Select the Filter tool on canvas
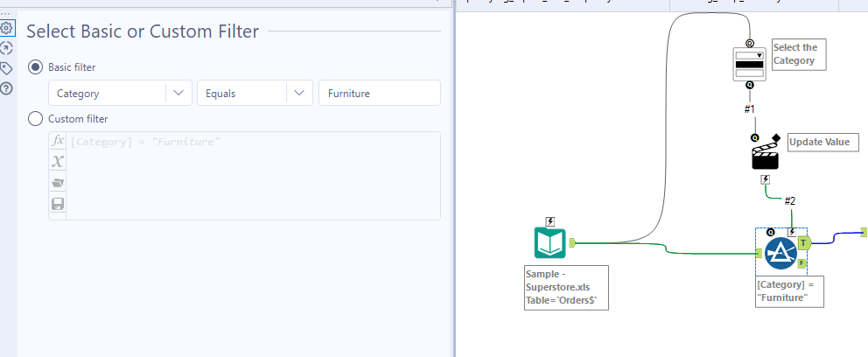 pyautogui.click(x=781, y=253)
